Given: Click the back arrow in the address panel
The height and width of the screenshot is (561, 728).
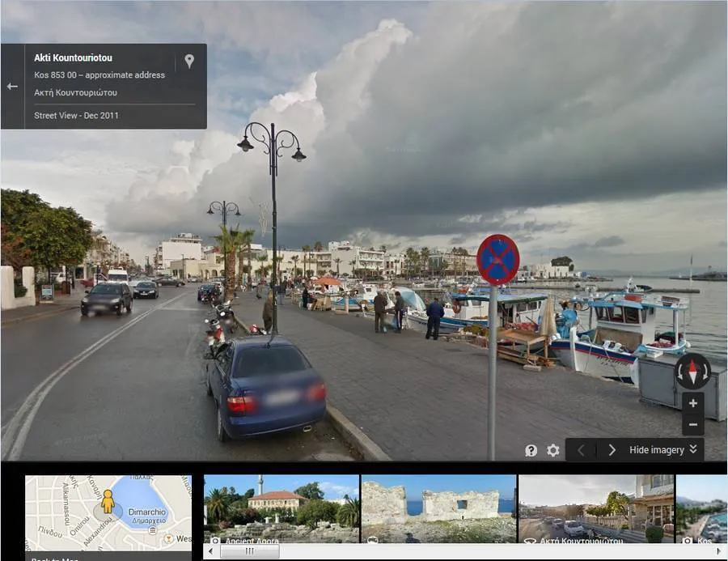Looking at the screenshot, I should [x=12, y=87].
